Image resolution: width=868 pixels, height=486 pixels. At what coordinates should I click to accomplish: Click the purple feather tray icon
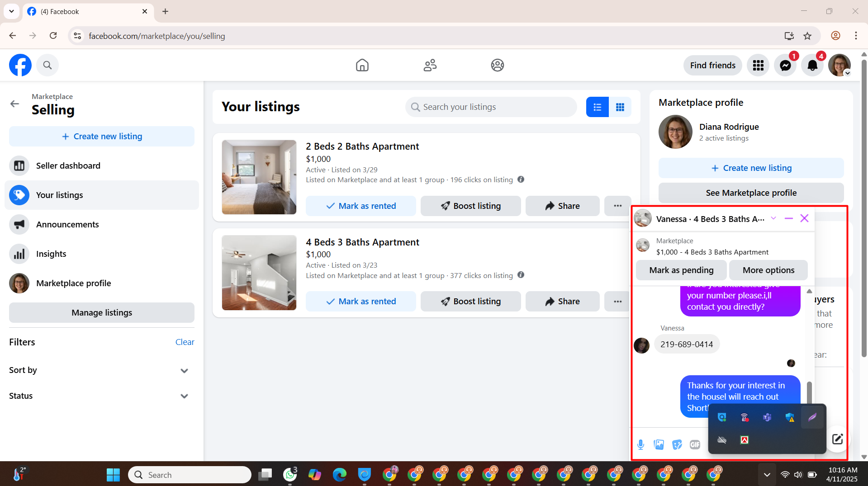click(x=812, y=417)
